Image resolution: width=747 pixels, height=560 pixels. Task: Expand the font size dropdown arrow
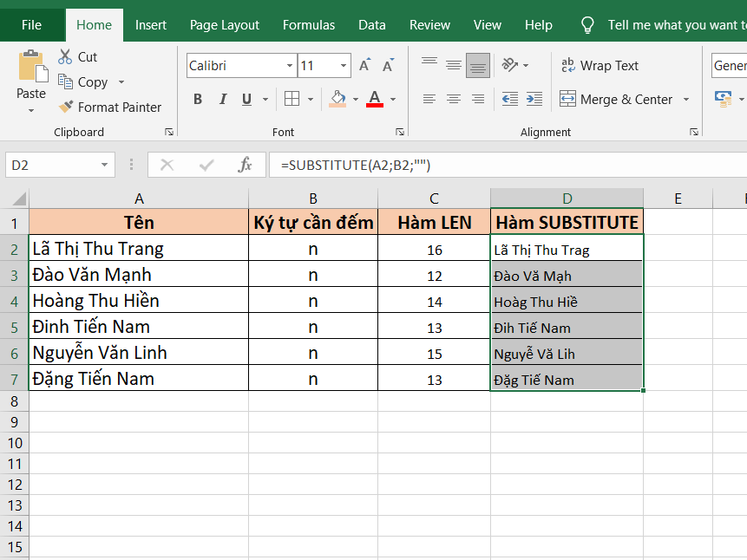point(344,66)
